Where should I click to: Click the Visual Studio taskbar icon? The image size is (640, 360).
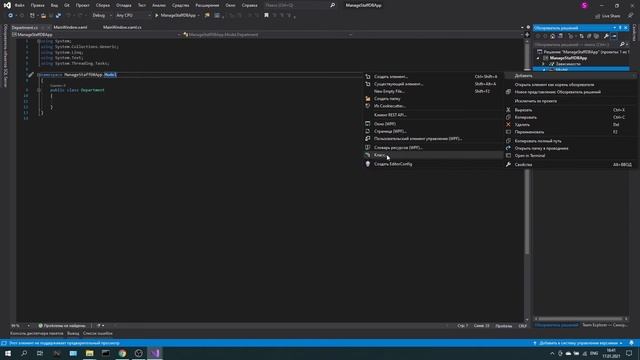click(x=155, y=353)
